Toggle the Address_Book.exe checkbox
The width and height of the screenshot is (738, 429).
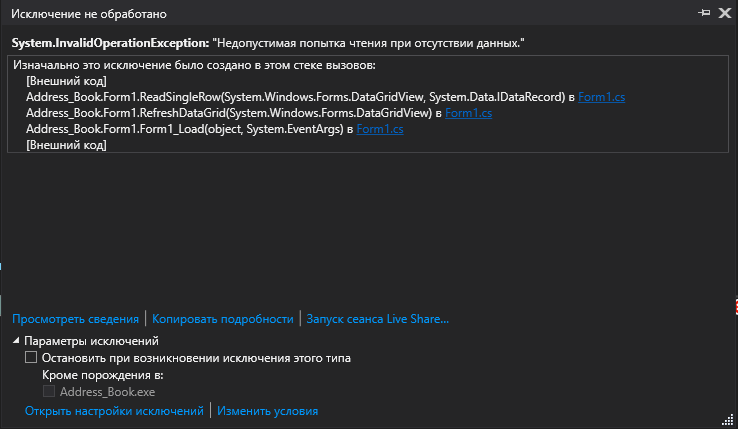[x=48, y=392]
